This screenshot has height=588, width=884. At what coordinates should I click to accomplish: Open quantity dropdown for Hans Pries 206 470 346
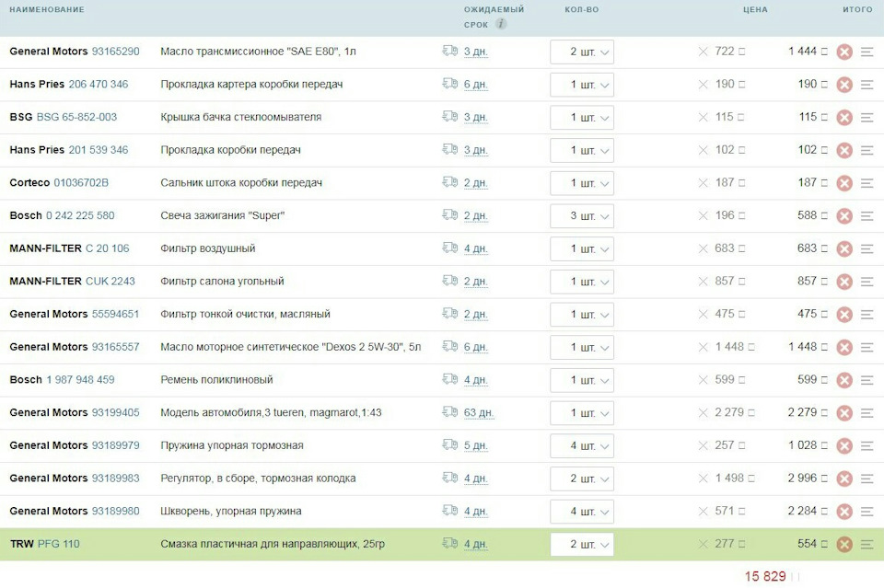tap(582, 85)
